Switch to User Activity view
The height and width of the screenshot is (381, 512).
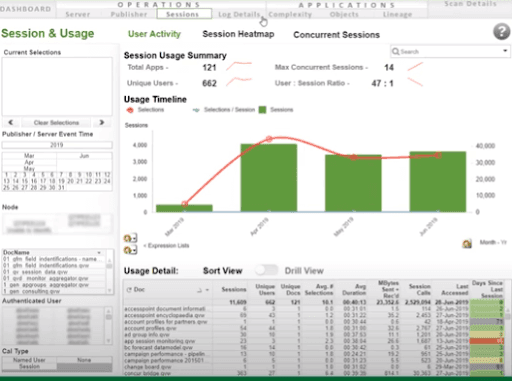point(154,34)
